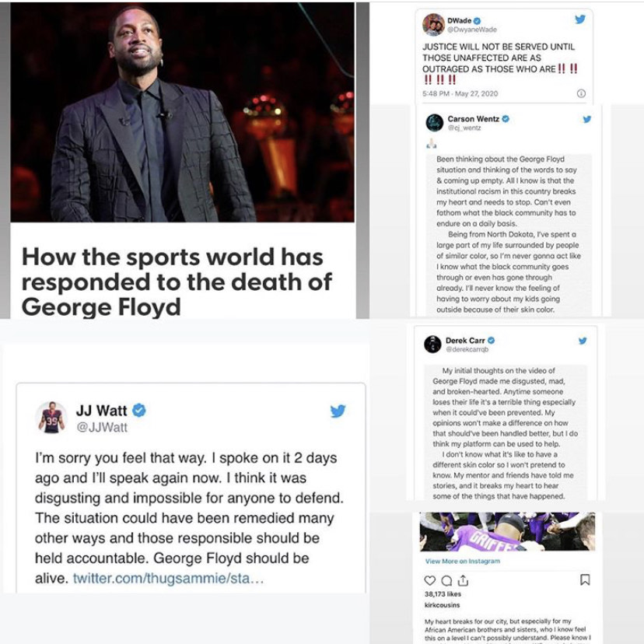Click the View More on Instagram link
Screen dimensions: 644x644
point(463,561)
